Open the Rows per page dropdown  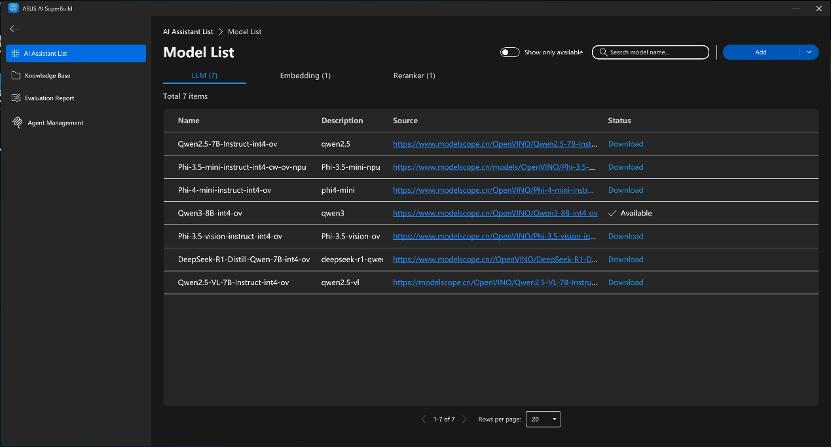click(x=543, y=419)
